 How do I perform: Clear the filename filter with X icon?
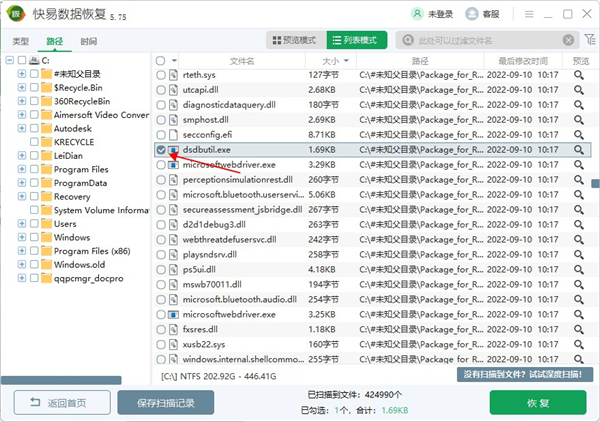(569, 40)
